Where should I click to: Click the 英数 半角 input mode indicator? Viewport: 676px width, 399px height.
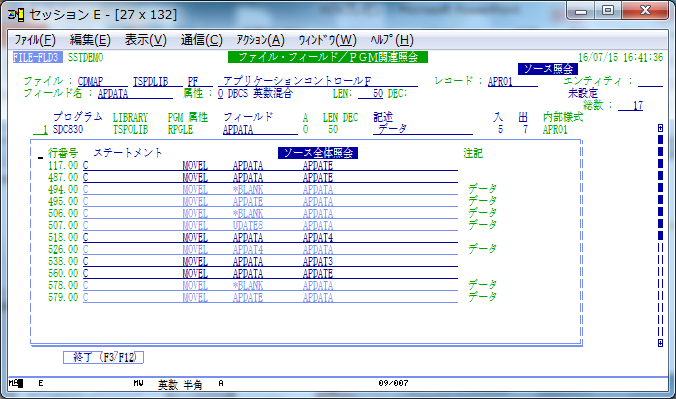[x=180, y=384]
